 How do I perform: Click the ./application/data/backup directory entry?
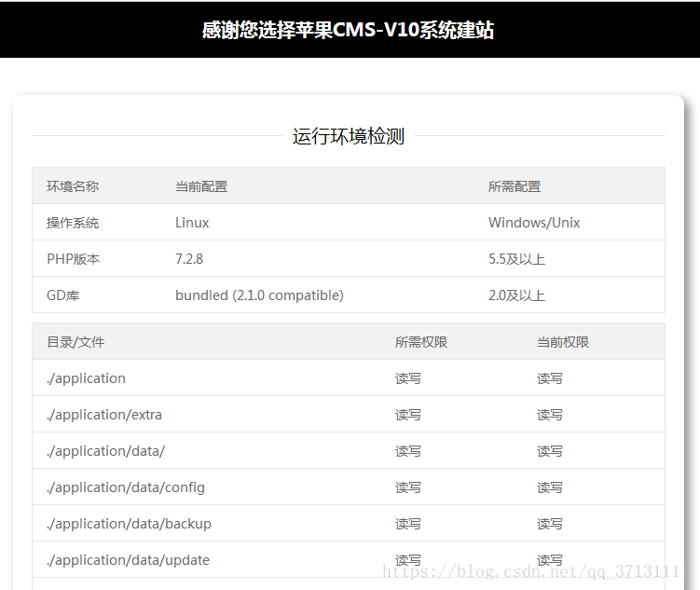tap(129, 524)
